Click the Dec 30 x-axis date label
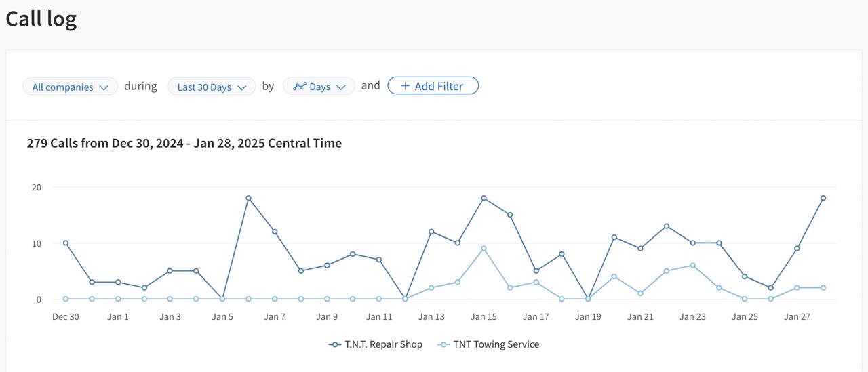This screenshot has height=372, width=868. tap(66, 316)
